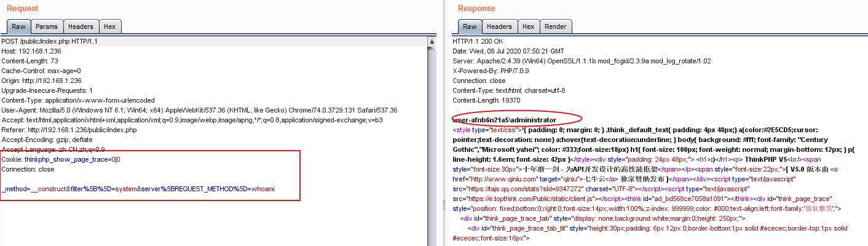Click the User-Agent header line

pyautogui.click(x=199, y=110)
